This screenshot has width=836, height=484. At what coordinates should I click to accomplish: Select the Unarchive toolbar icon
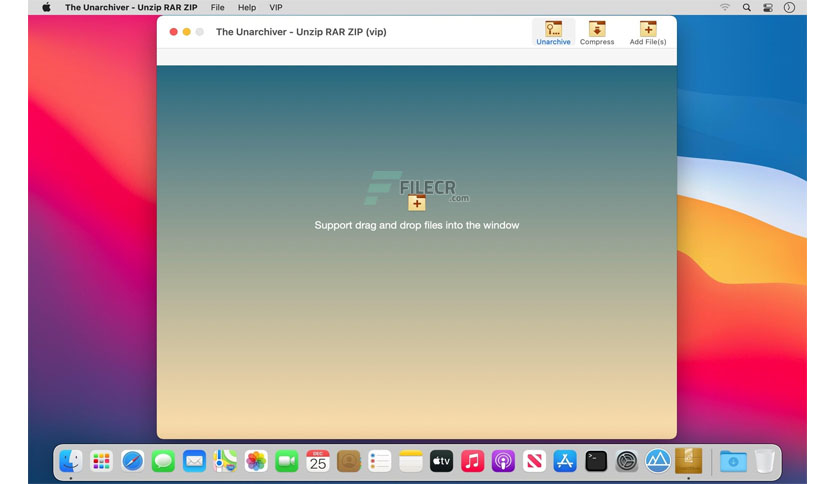point(553,33)
